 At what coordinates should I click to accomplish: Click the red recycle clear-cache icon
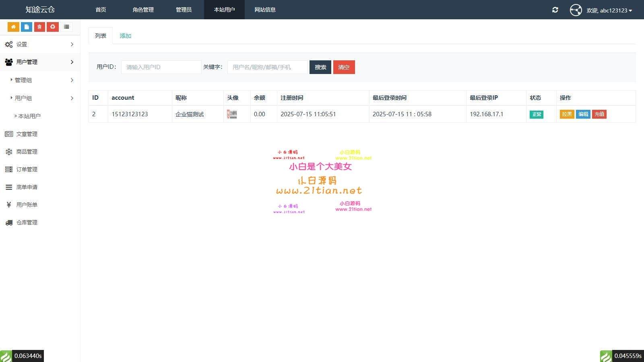pyautogui.click(x=53, y=27)
